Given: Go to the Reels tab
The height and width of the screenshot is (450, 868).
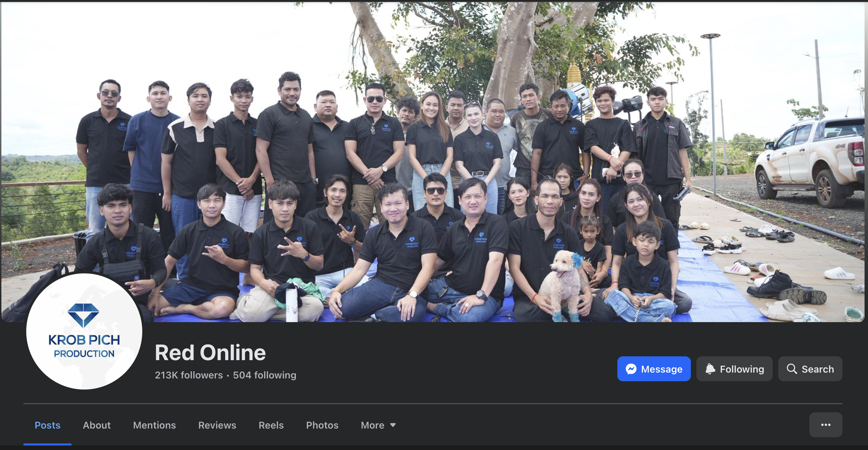Looking at the screenshot, I should tap(271, 425).
